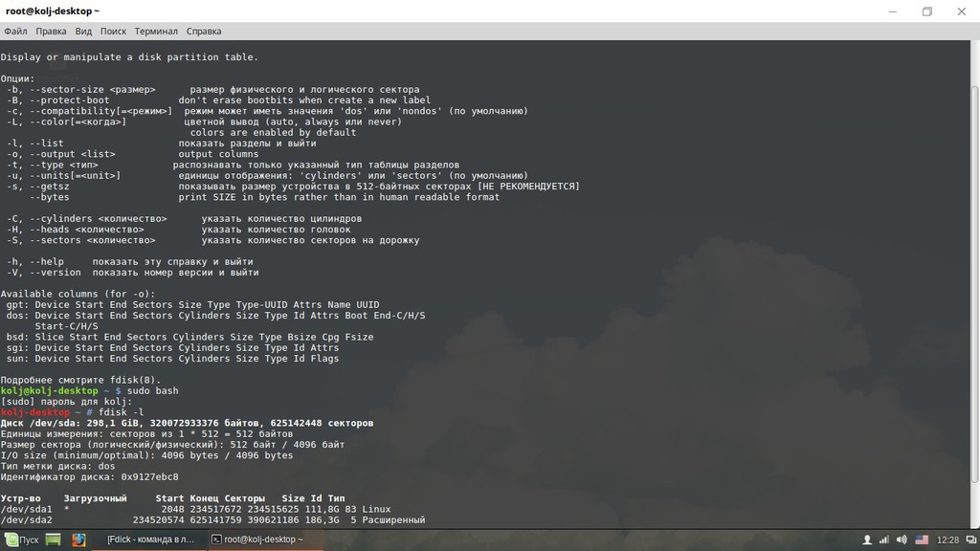980x551 pixels.
Task: Minimize the terminal window
Action: (x=893, y=11)
